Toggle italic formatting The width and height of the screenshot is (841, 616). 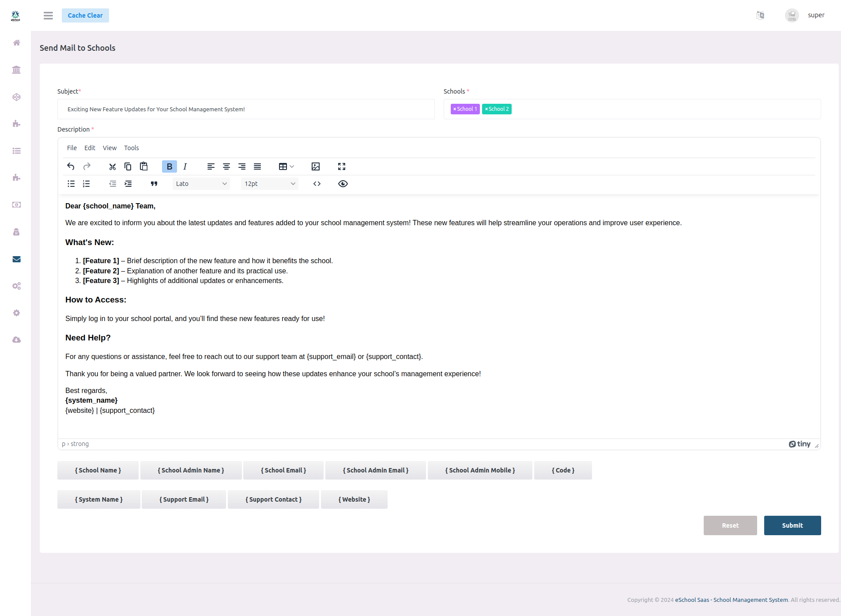(x=185, y=166)
